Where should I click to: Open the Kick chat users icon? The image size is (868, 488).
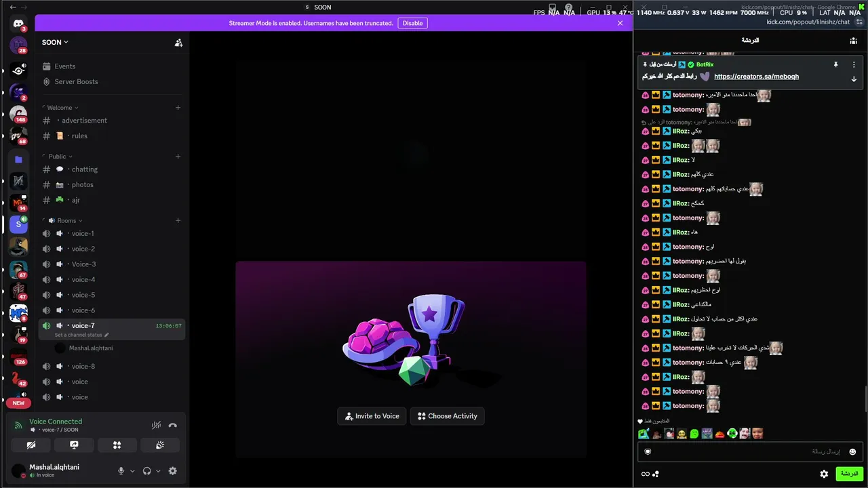853,41
